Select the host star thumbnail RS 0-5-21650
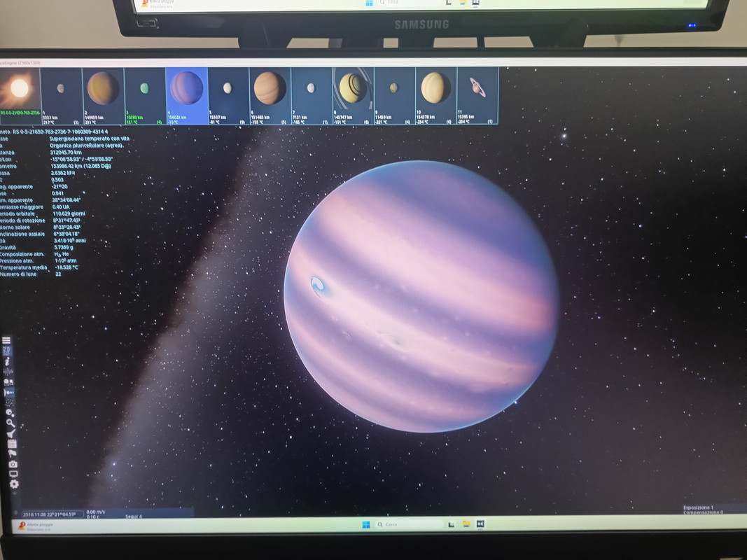The height and width of the screenshot is (560, 747). 20,95
